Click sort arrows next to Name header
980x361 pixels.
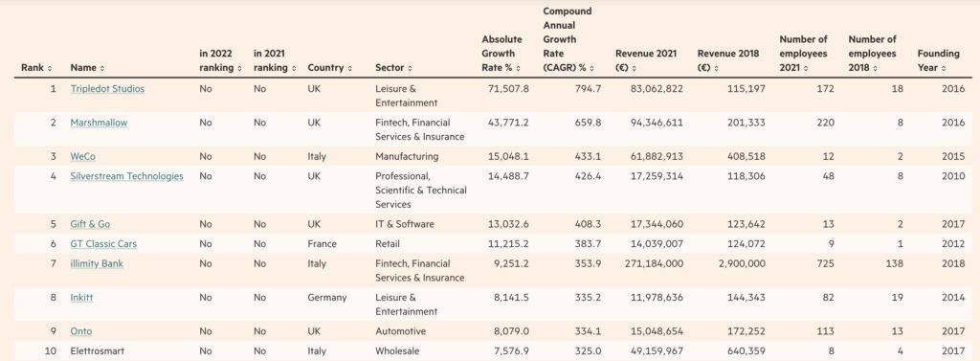coord(101,68)
